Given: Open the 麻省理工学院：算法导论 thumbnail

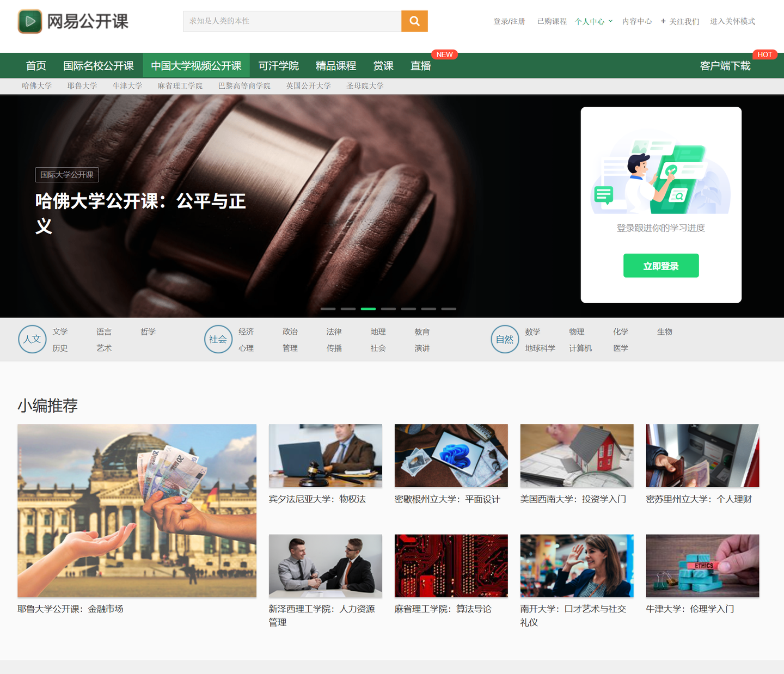Looking at the screenshot, I should pyautogui.click(x=451, y=566).
